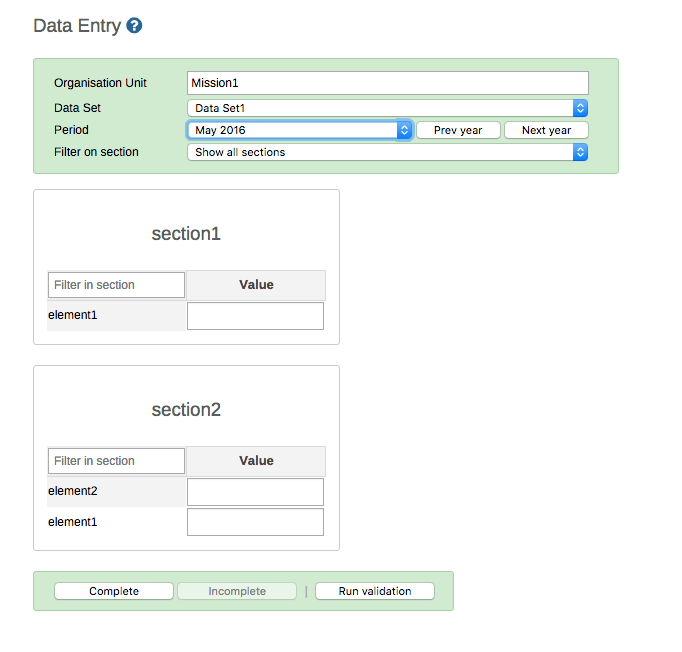682x652 pixels.
Task: Click the section2 heading
Action: [x=186, y=410]
